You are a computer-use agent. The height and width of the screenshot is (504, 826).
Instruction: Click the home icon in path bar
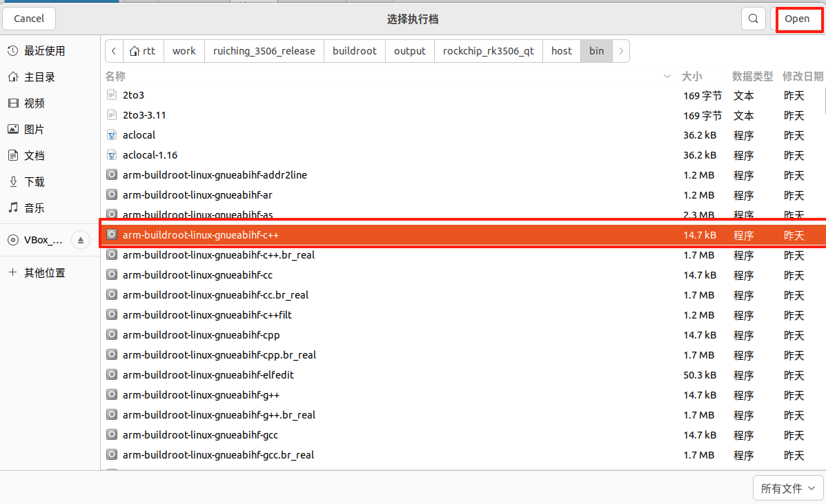click(134, 51)
